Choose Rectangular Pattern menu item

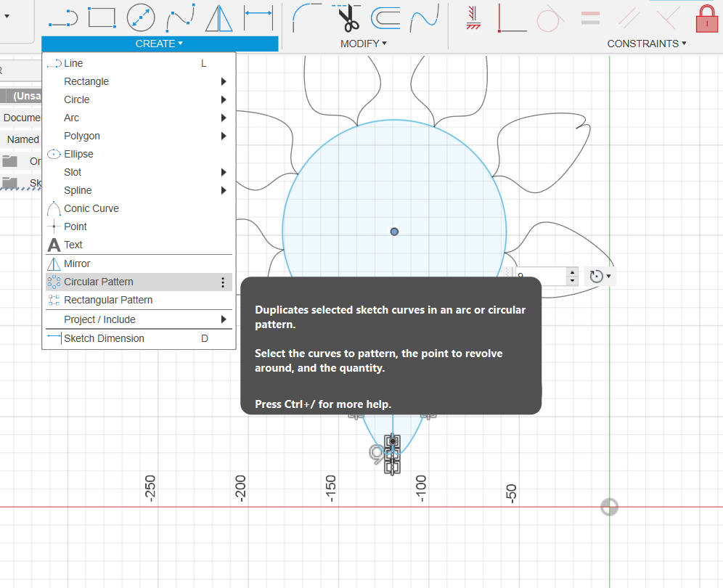[139, 301]
